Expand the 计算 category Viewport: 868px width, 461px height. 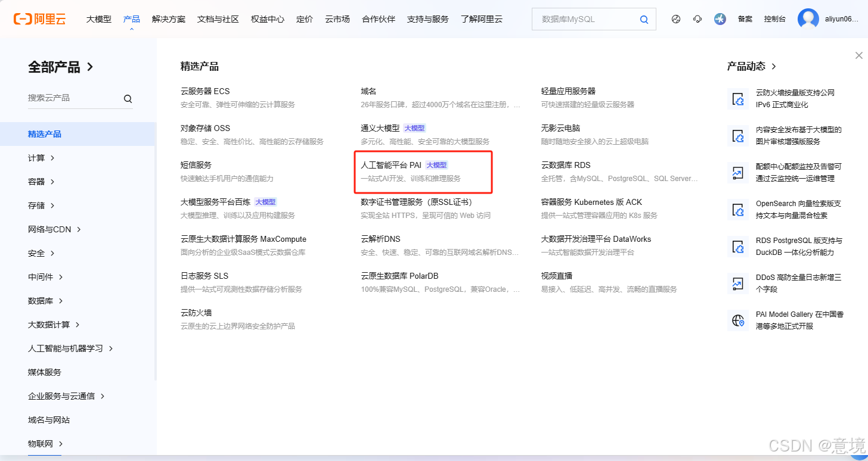pyautogui.click(x=41, y=158)
